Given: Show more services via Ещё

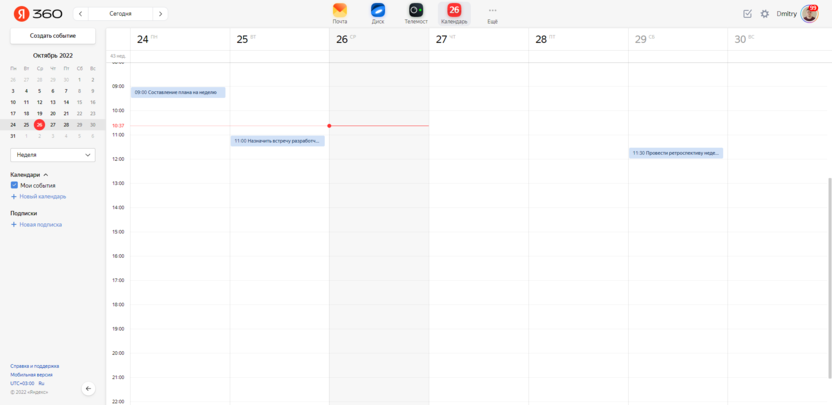Looking at the screenshot, I should coord(492,14).
